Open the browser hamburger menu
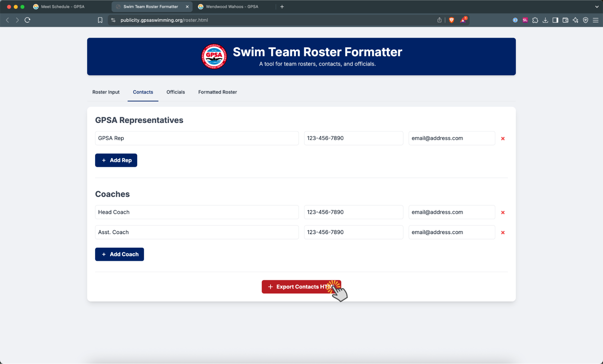The image size is (603, 364). pyautogui.click(x=595, y=20)
